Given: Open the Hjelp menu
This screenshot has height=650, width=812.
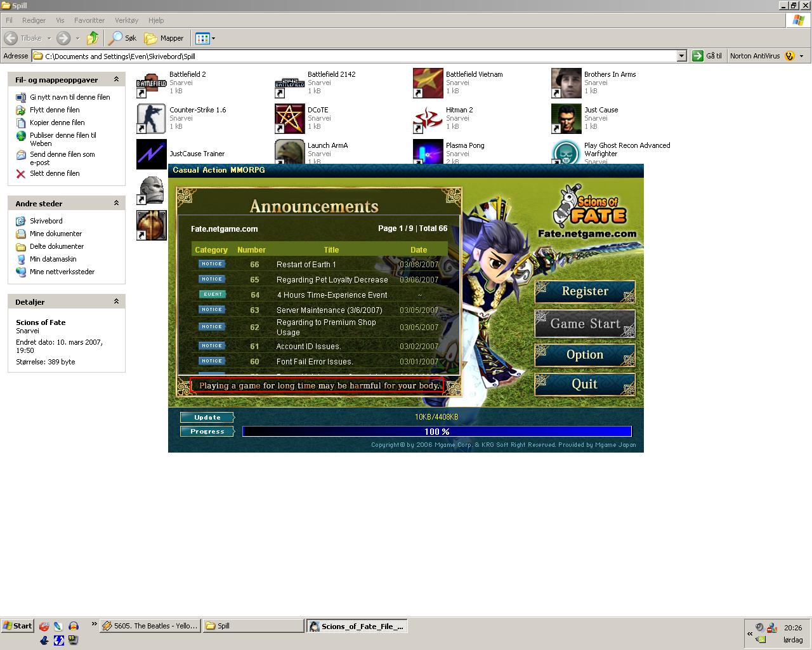Looking at the screenshot, I should [156, 20].
